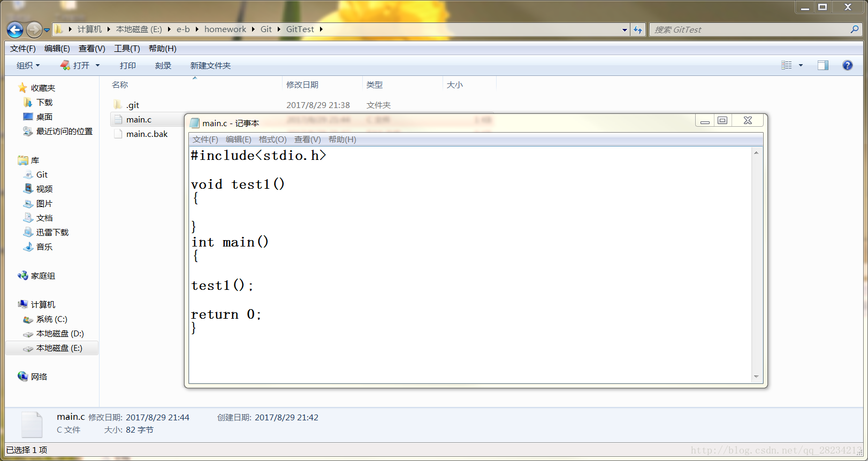Screen dimensions: 868x461
Task: Open the 视频 library
Action: [x=44, y=189]
